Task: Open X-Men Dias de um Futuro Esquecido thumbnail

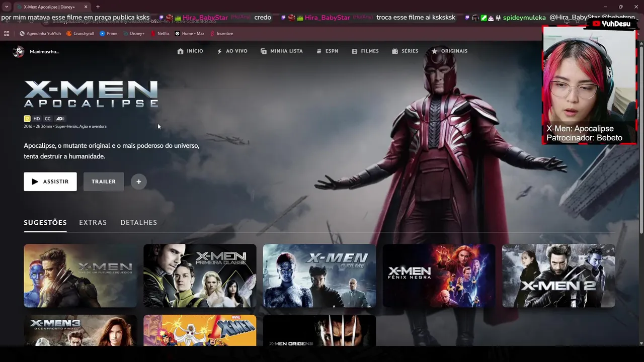Action: 80,276
